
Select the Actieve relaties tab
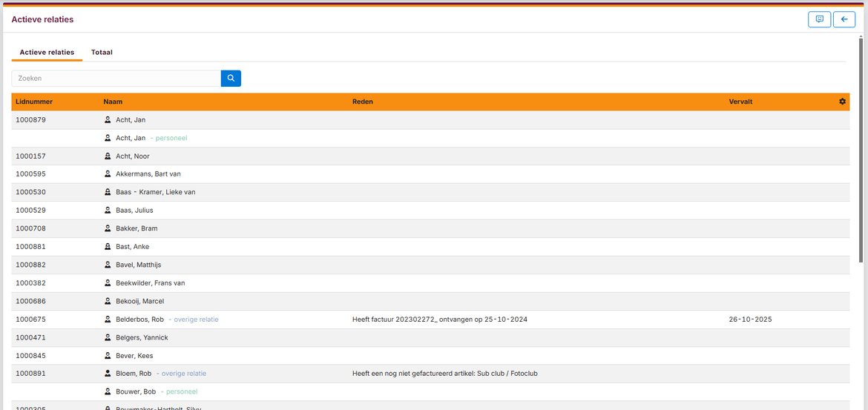47,53
